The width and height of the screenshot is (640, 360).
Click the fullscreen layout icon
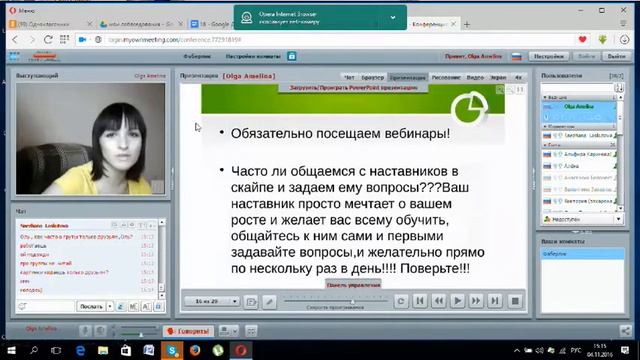(251, 331)
